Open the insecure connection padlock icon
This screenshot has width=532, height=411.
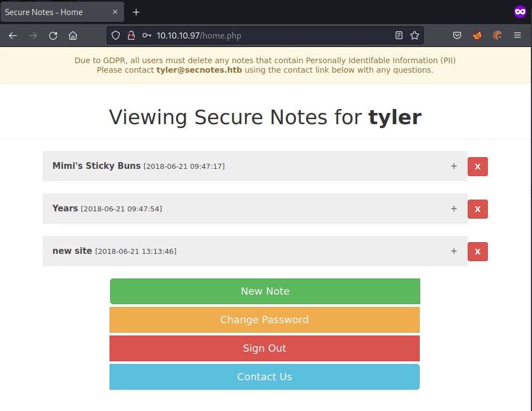click(x=131, y=36)
